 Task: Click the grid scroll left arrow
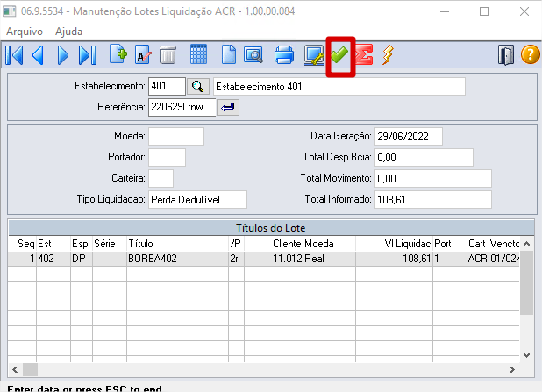click(x=15, y=369)
